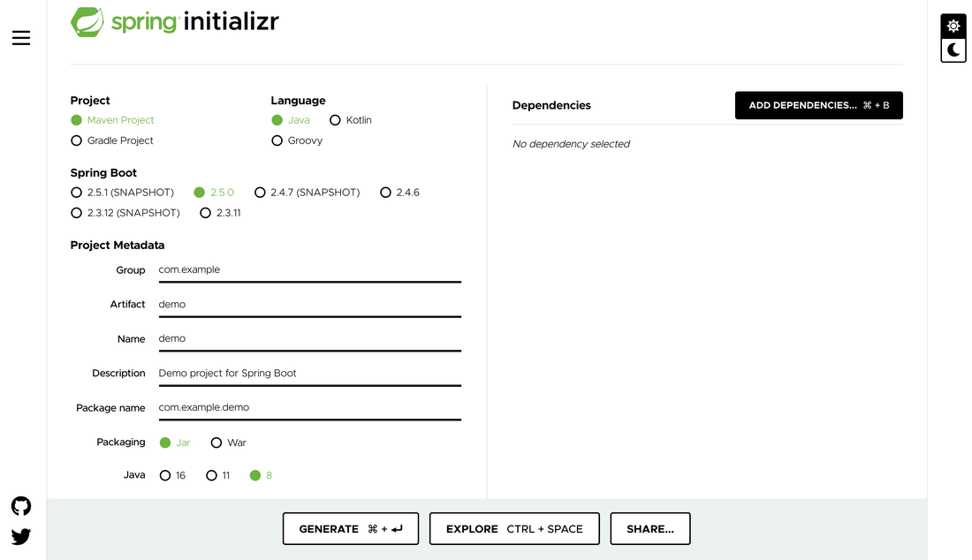Select Gradle Project radio option
This screenshot has width=972, height=560.
tap(112, 140)
